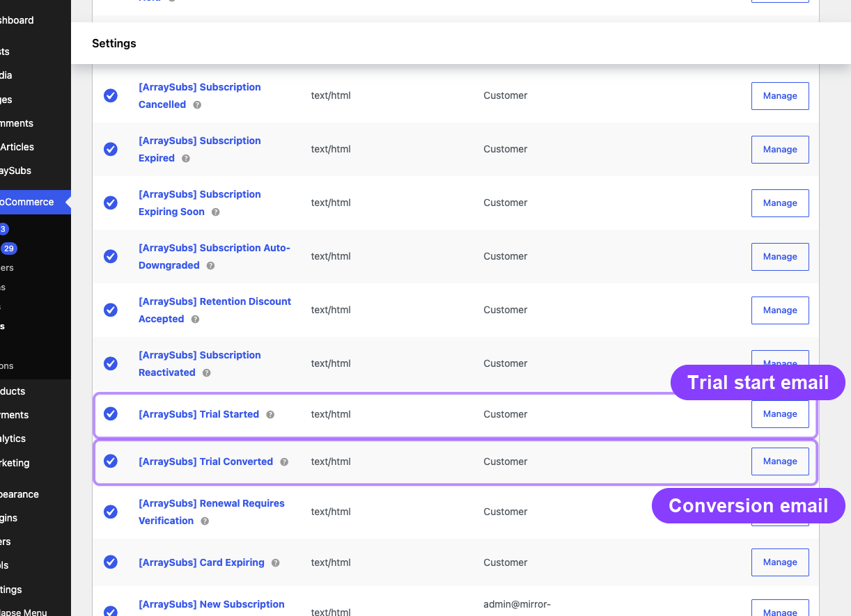Open the Subscription Expiring Soon link
Screen dimensions: 851x616
[199, 203]
